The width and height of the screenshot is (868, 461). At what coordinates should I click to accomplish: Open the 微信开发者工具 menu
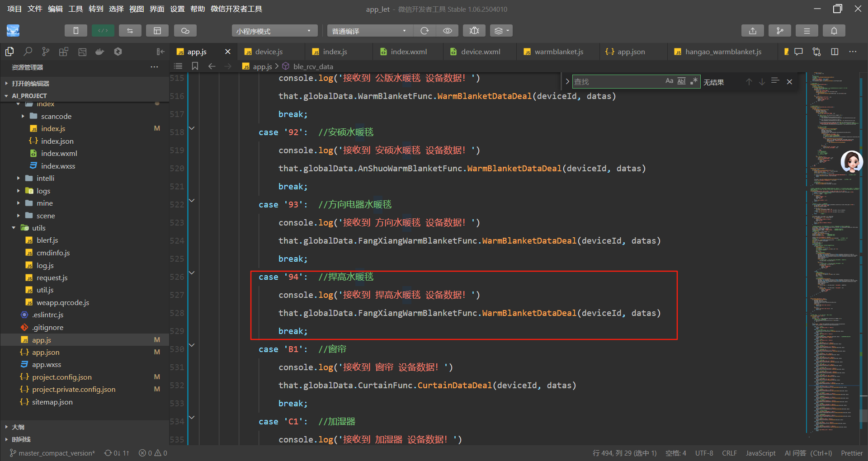point(236,9)
